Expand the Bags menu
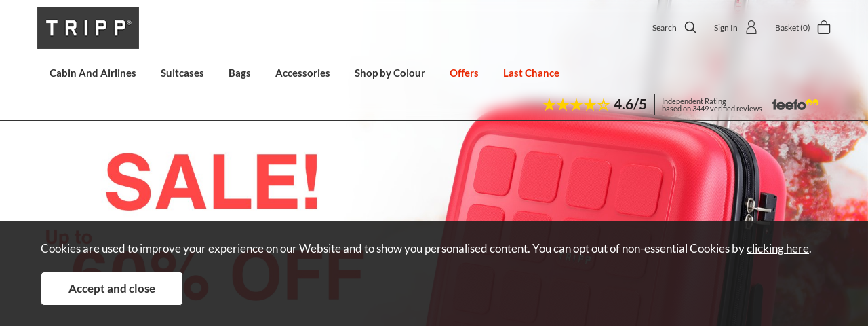 tap(239, 73)
